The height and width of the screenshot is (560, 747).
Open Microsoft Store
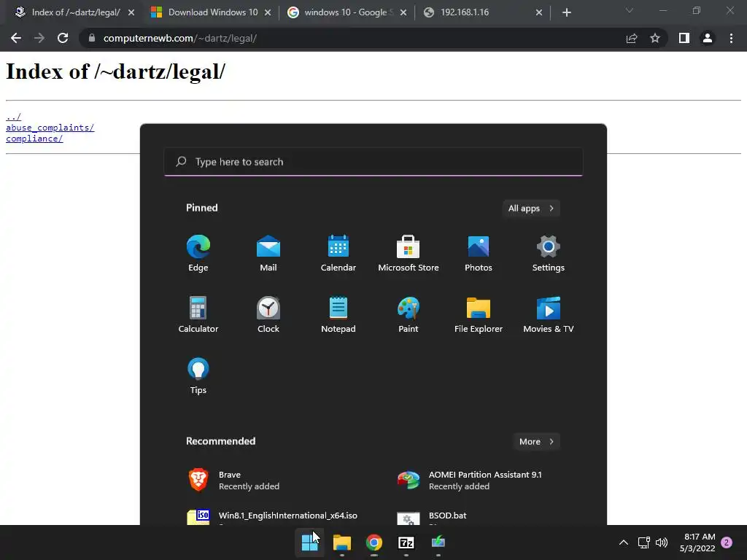(409, 253)
